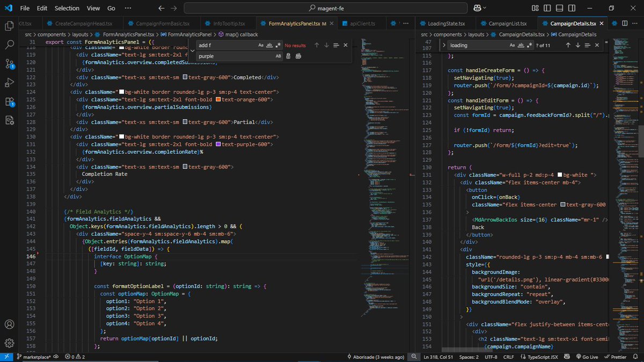The height and width of the screenshot is (362, 644).
Task: Toggle Find in Selection in left find widget
Action: click(336, 46)
